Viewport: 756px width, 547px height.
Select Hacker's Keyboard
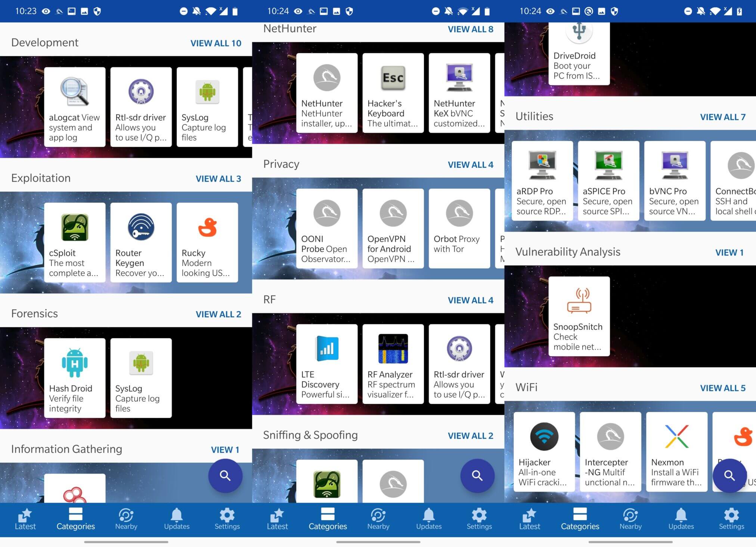tap(393, 93)
